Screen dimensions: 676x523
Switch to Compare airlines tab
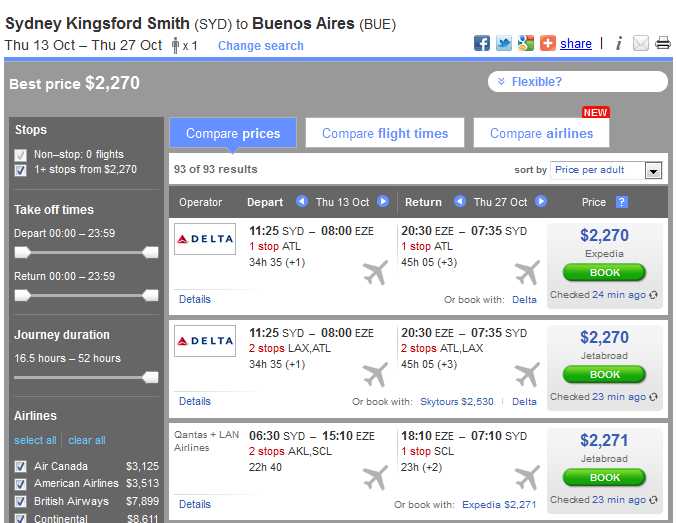541,133
